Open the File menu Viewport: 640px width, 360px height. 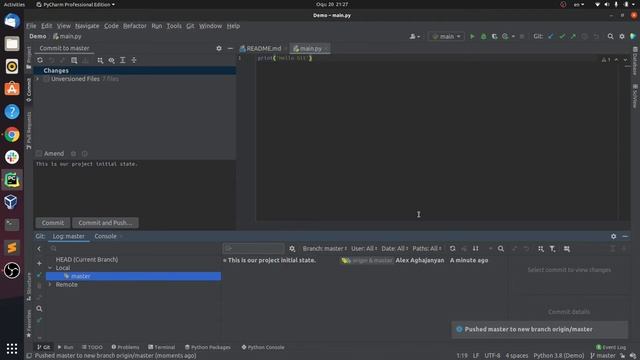click(31, 26)
